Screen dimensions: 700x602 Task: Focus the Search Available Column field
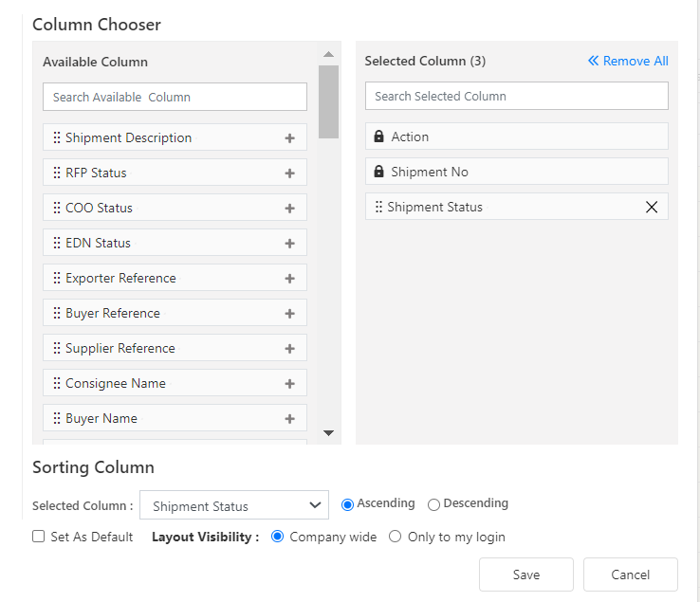(175, 97)
